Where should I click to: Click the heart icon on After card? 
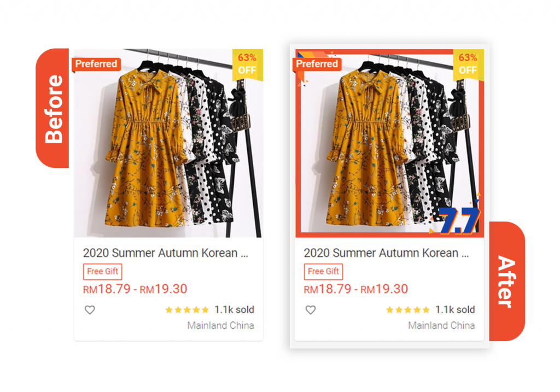point(311,310)
